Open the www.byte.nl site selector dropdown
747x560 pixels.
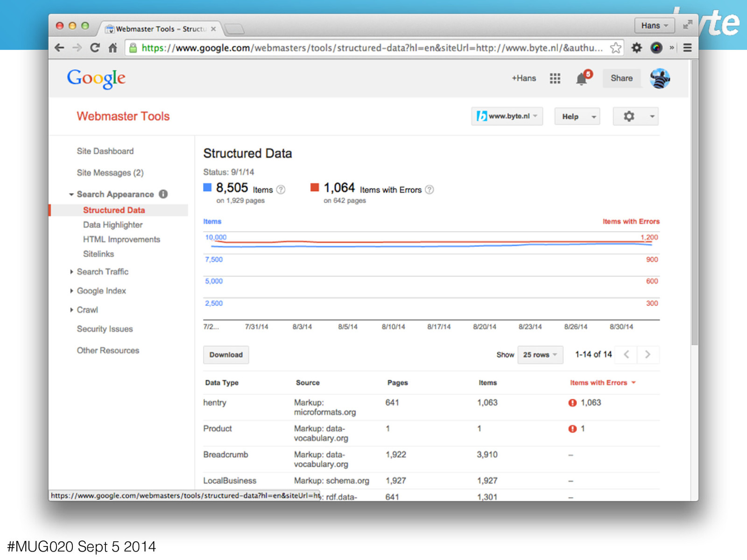(x=507, y=116)
